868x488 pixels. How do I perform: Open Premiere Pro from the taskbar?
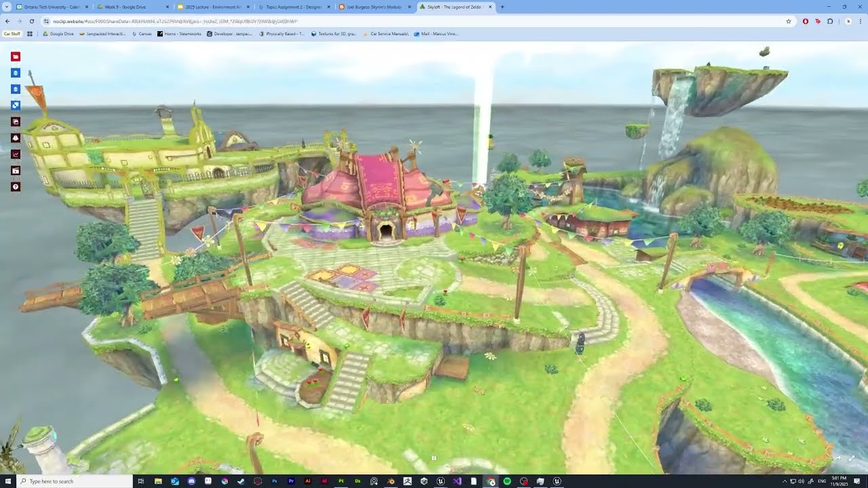coord(291,481)
